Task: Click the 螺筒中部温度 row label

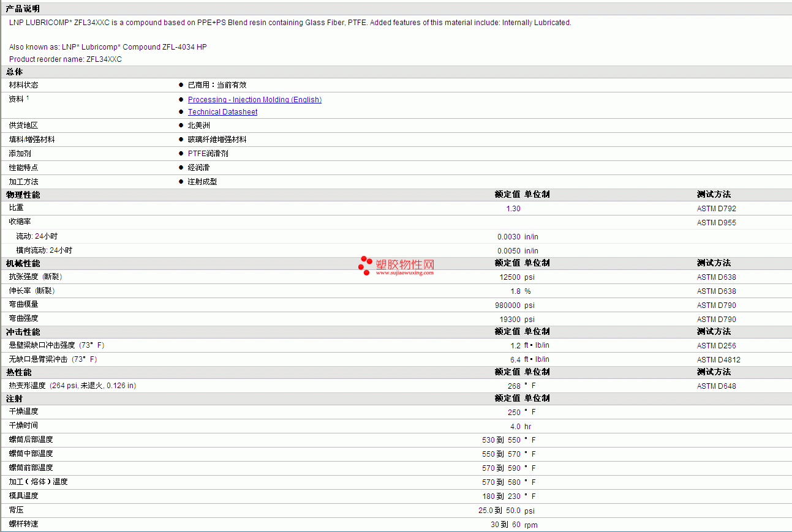Action: 31,454
